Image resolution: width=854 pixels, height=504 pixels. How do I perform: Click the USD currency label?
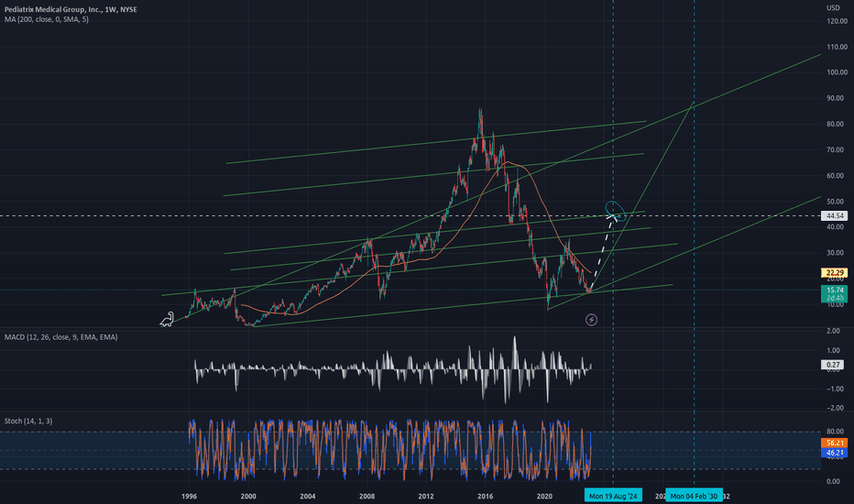833,7
